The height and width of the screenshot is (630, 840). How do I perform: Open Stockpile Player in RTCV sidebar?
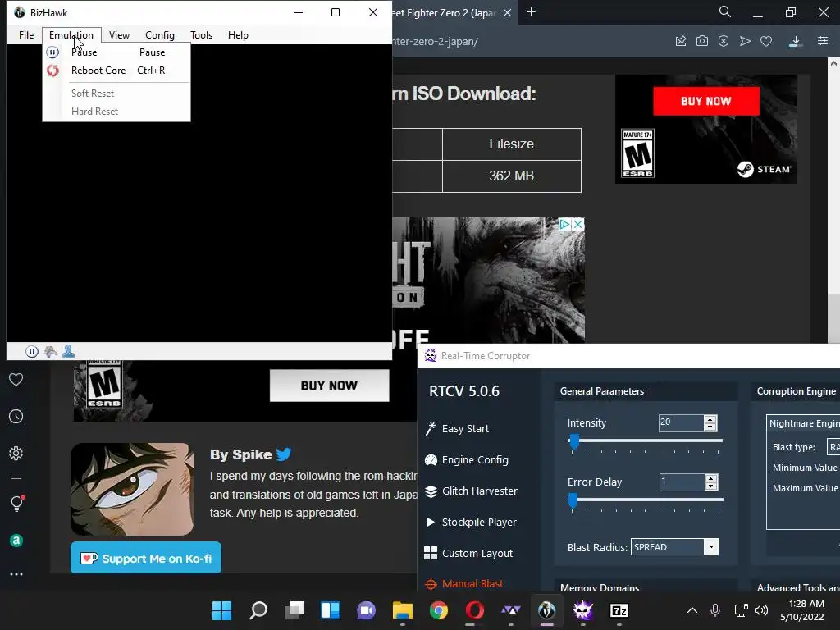[471, 522]
